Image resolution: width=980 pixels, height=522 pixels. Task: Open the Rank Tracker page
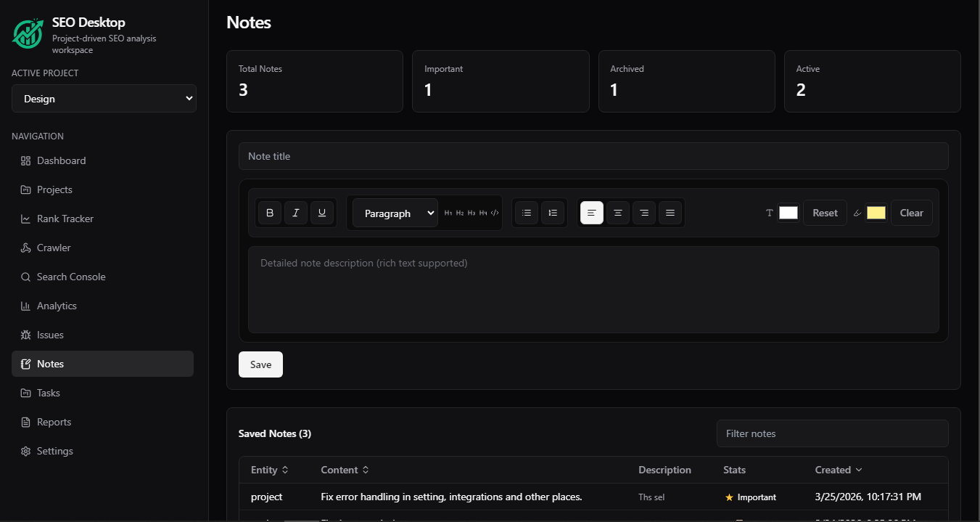102,219
